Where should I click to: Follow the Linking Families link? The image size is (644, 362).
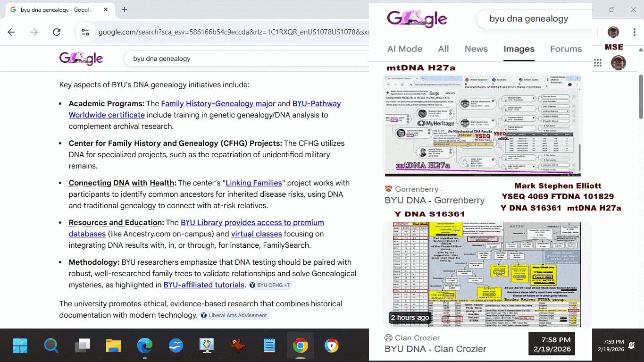pyautogui.click(x=253, y=183)
